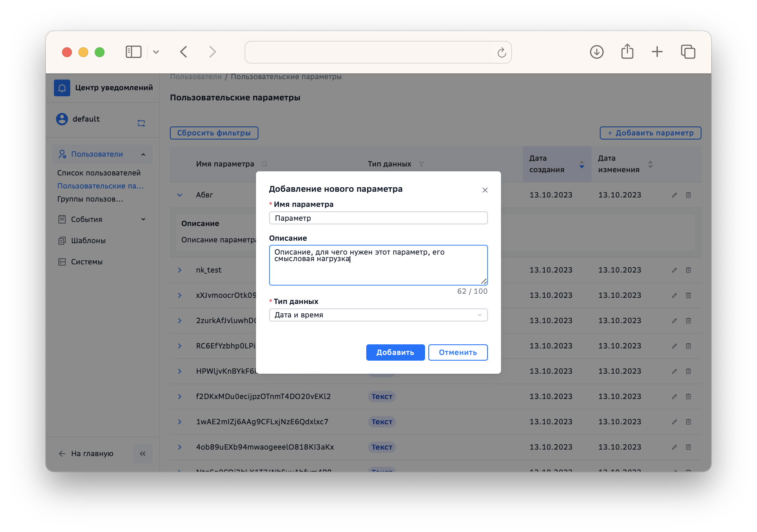This screenshot has height=532, width=757.
Task: Go to На главную link
Action: [x=86, y=454]
